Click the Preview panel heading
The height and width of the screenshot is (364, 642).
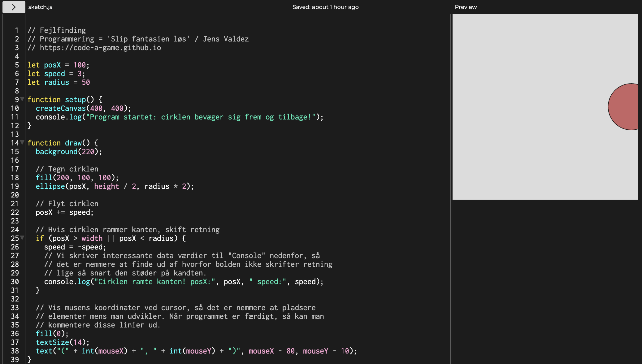466,7
